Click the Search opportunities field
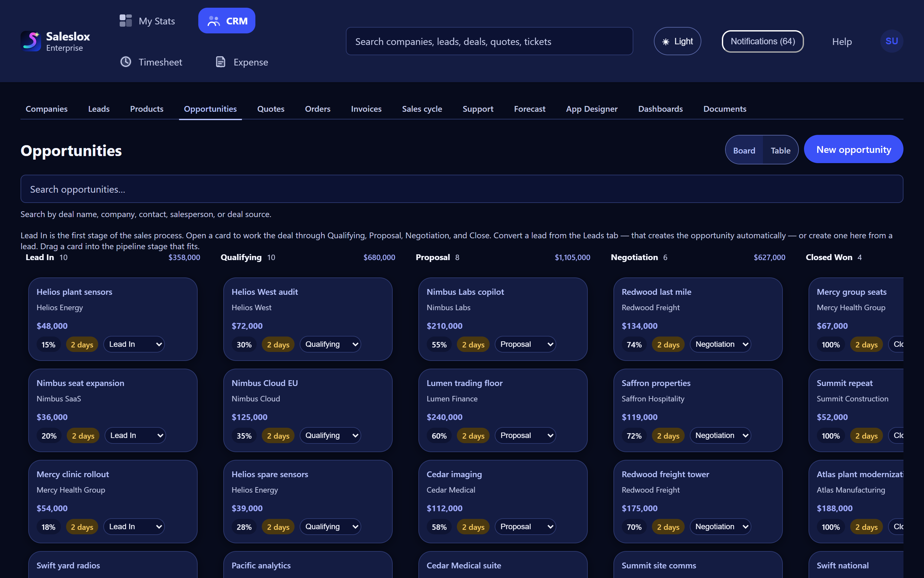924x578 pixels. pyautogui.click(x=462, y=189)
